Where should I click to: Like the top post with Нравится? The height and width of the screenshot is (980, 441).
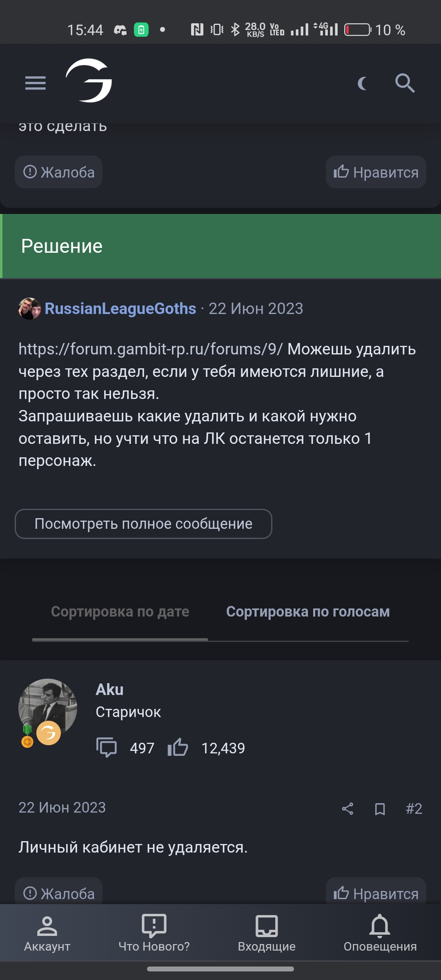click(376, 172)
